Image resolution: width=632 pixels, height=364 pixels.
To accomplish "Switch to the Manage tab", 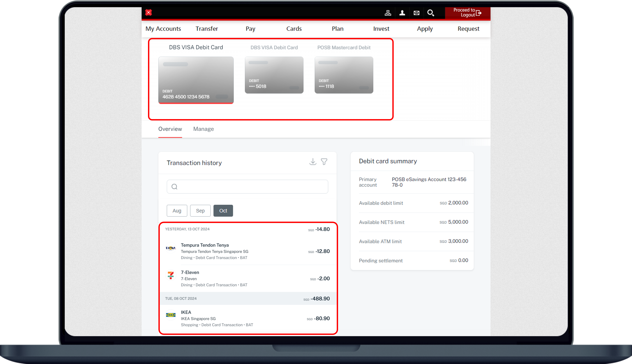I will pyautogui.click(x=203, y=129).
